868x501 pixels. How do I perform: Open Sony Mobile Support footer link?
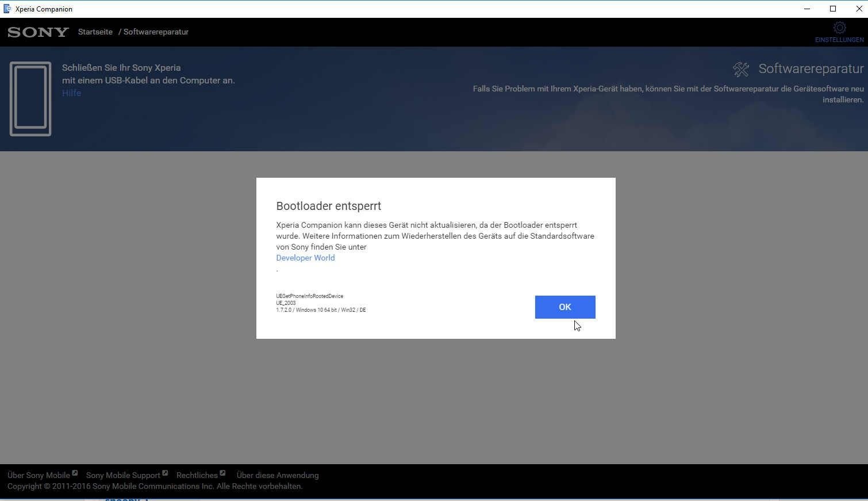(x=123, y=475)
